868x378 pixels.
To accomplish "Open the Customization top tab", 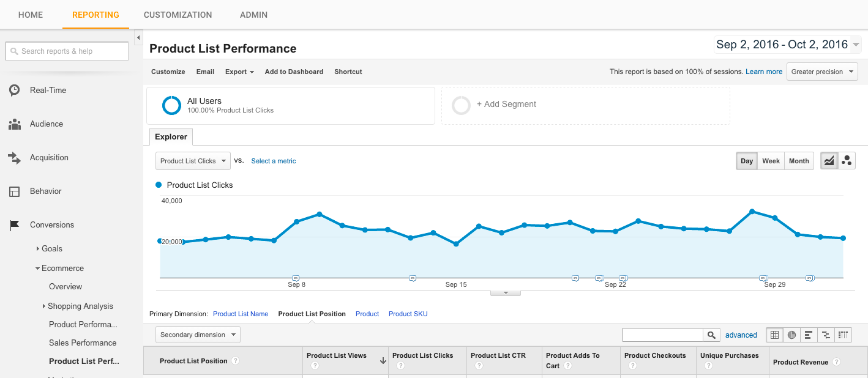I will pyautogui.click(x=178, y=15).
